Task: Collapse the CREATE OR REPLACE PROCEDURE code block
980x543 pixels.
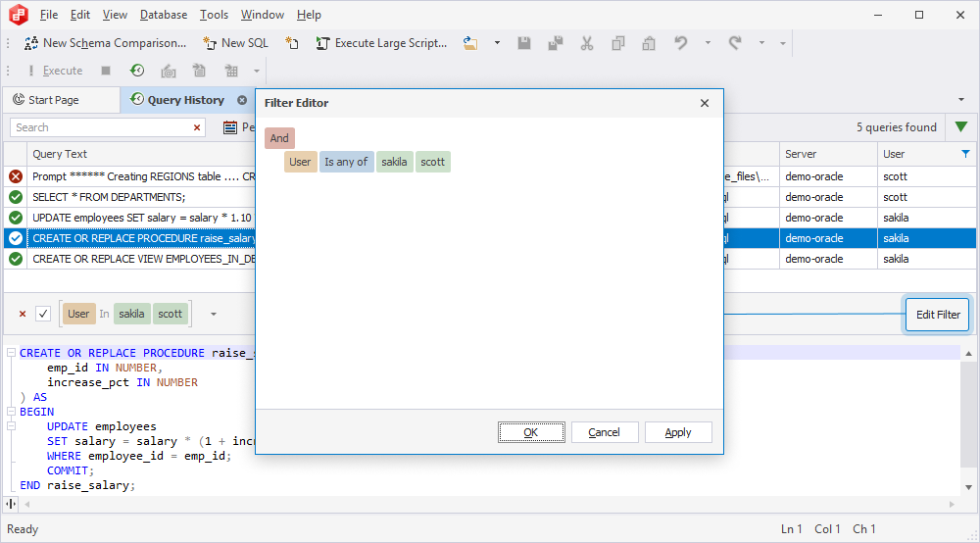Action: (x=11, y=353)
